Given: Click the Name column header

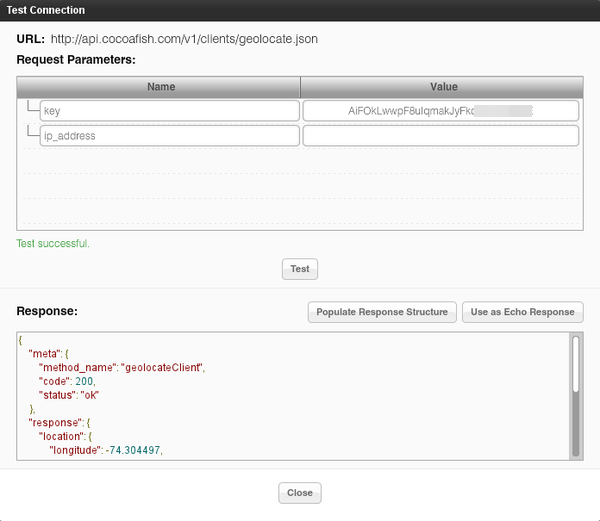Looking at the screenshot, I should (159, 87).
